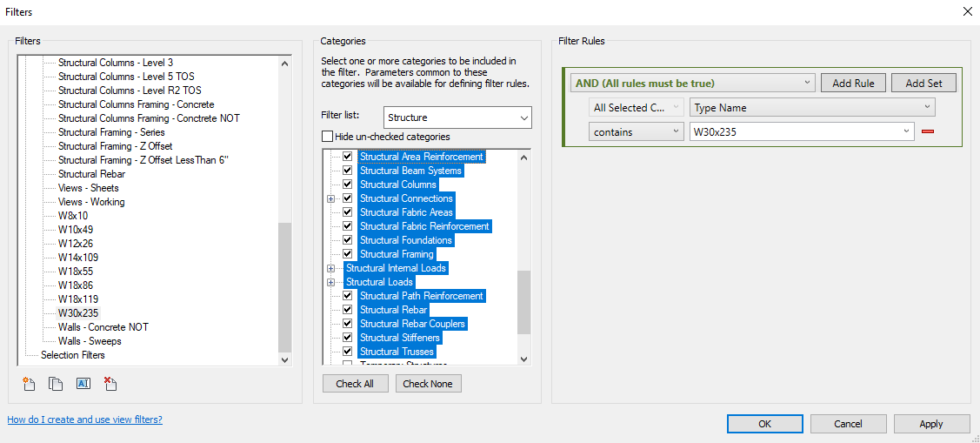Expand the Structural Connections category
The image size is (980, 443).
coord(330,198)
